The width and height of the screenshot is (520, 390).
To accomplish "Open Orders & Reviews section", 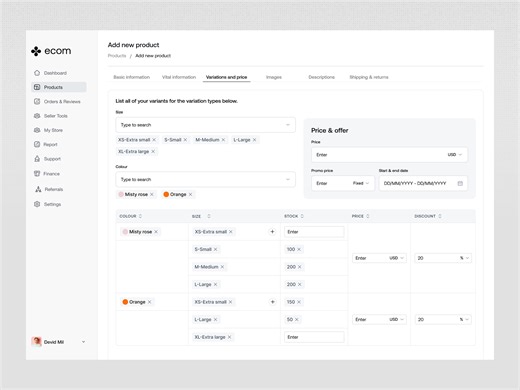I will click(x=57, y=102).
